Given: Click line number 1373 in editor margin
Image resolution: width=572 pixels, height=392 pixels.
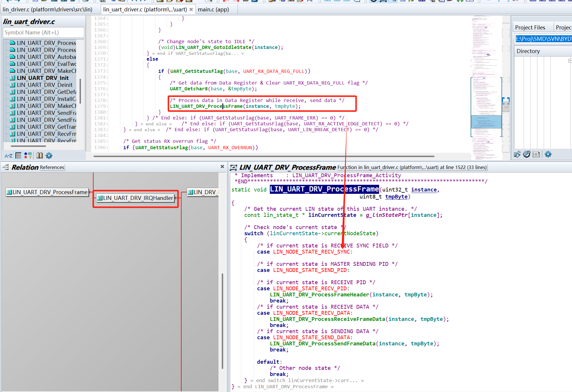Looking at the screenshot, I should [x=101, y=71].
